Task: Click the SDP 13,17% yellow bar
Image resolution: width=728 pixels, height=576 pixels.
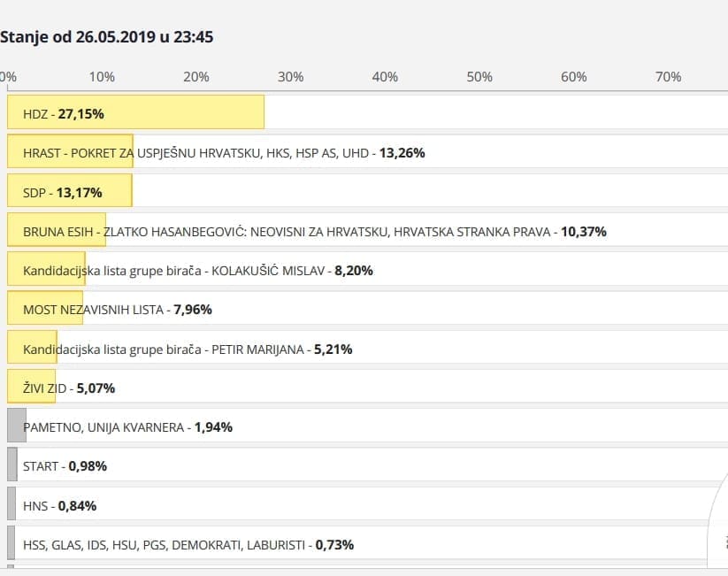Action: 69,192
